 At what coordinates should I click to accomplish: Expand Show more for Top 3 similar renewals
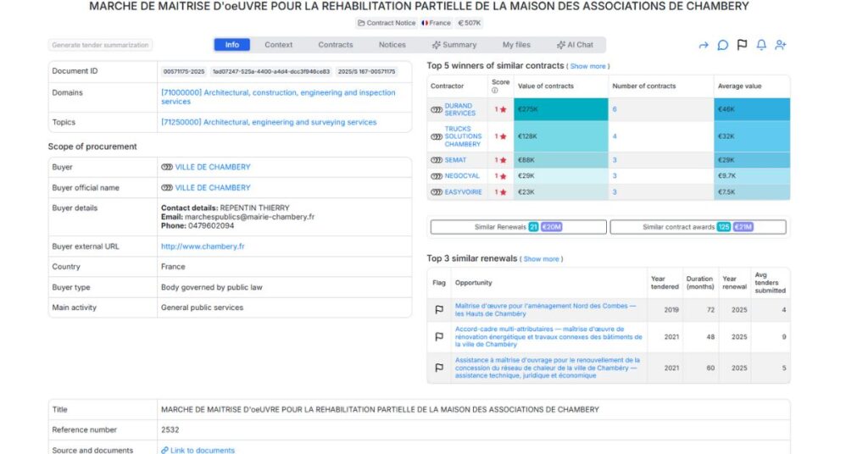click(541, 259)
